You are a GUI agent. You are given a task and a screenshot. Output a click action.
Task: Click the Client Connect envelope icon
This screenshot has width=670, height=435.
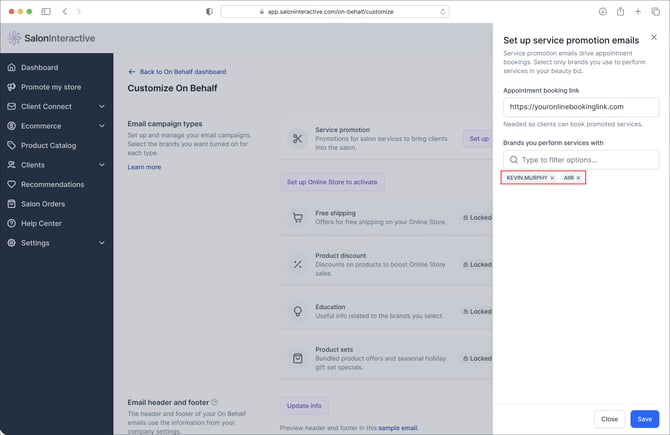click(x=12, y=106)
